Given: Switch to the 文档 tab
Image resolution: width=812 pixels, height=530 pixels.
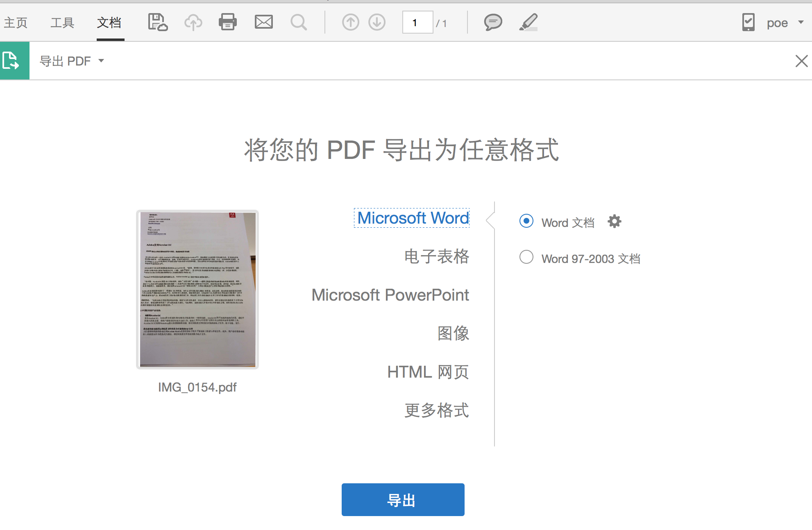Looking at the screenshot, I should 109,23.
